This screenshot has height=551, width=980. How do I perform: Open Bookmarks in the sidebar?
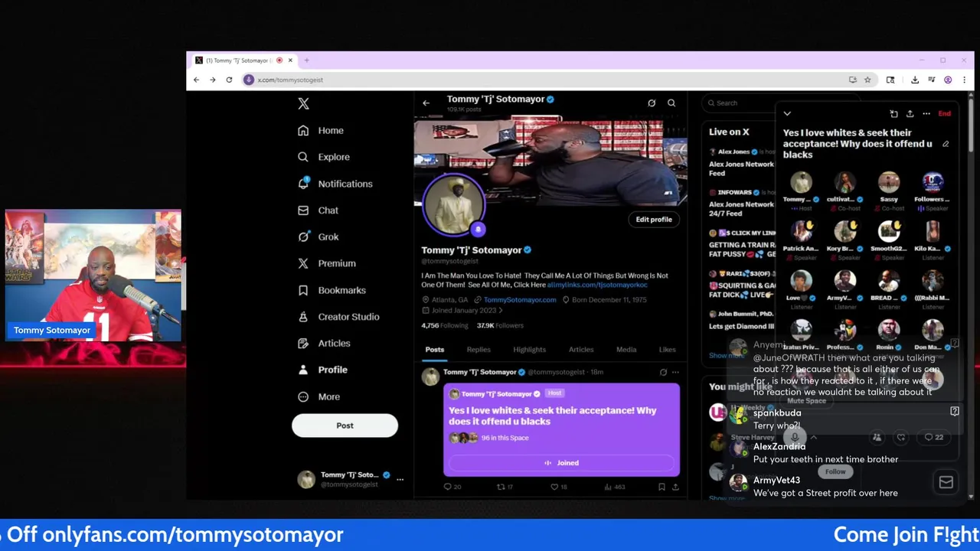[x=332, y=290]
